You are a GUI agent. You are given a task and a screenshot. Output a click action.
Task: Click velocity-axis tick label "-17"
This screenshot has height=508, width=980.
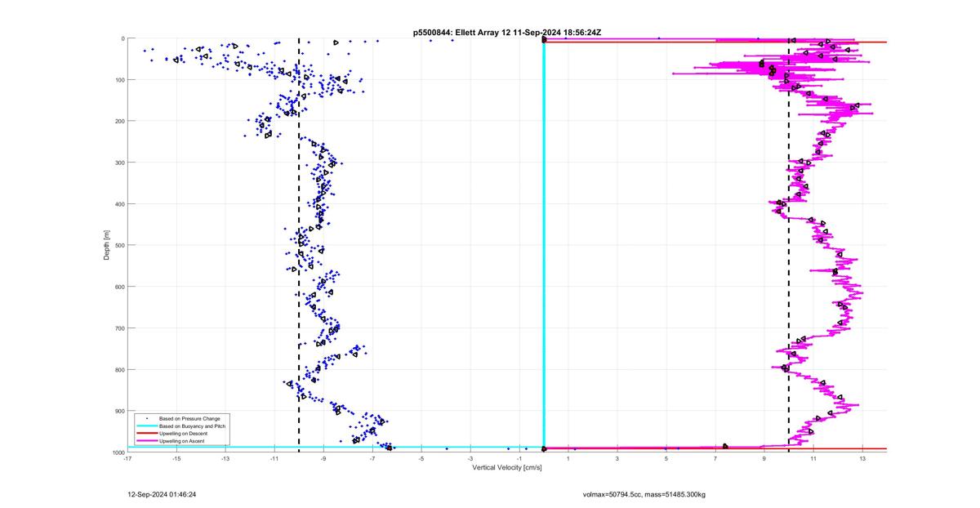pos(127,458)
